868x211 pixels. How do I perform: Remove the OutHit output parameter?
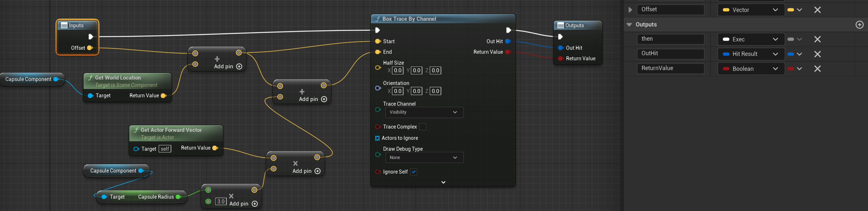pyautogui.click(x=817, y=54)
